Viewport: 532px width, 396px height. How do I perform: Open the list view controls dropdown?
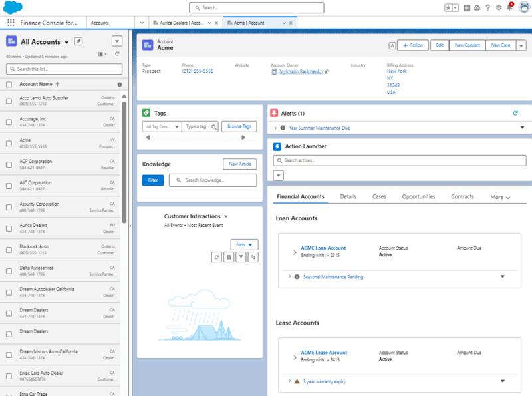tap(117, 41)
